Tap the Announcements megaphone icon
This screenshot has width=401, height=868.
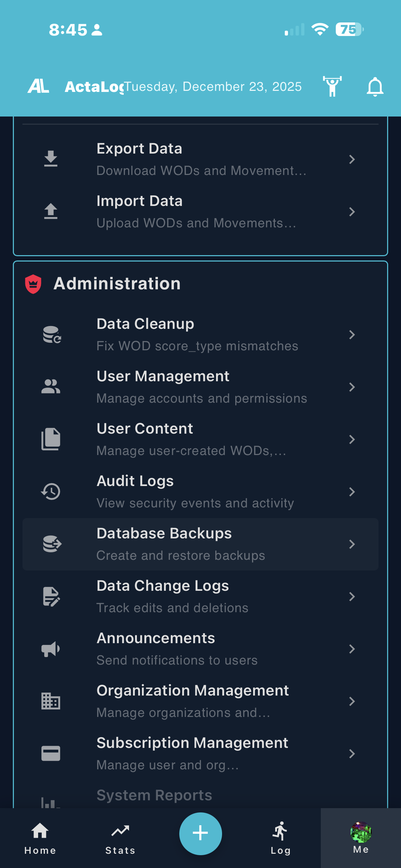tap(51, 649)
